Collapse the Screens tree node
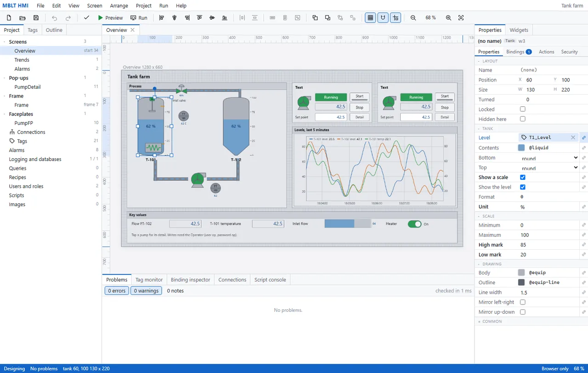The width and height of the screenshot is (588, 373). pos(5,42)
